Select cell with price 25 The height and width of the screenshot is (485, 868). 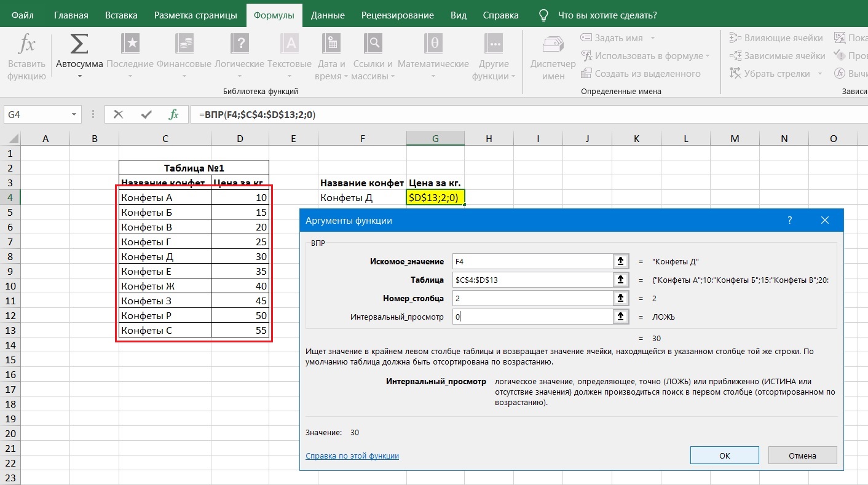tap(240, 242)
